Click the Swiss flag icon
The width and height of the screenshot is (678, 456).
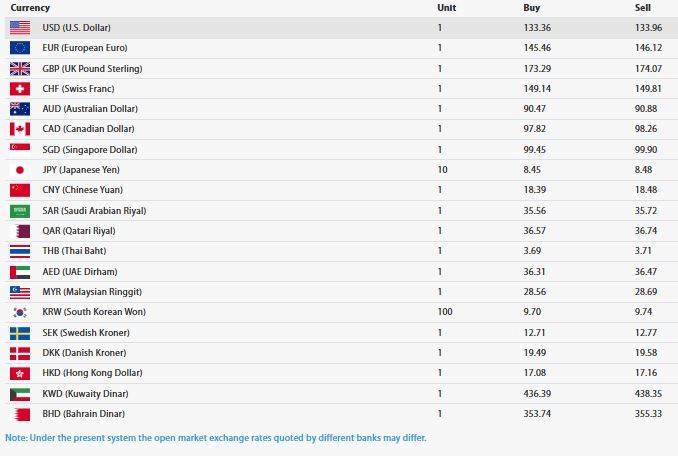click(20, 89)
